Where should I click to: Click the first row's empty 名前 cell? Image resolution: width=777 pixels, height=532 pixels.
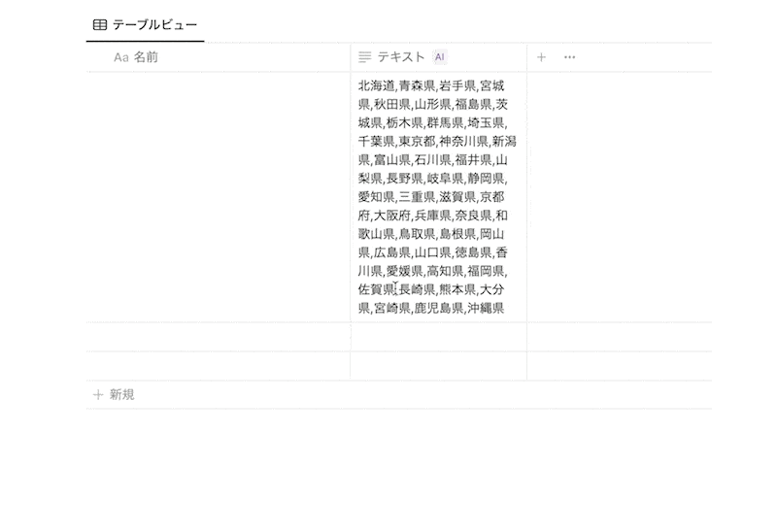pyautogui.click(x=219, y=197)
